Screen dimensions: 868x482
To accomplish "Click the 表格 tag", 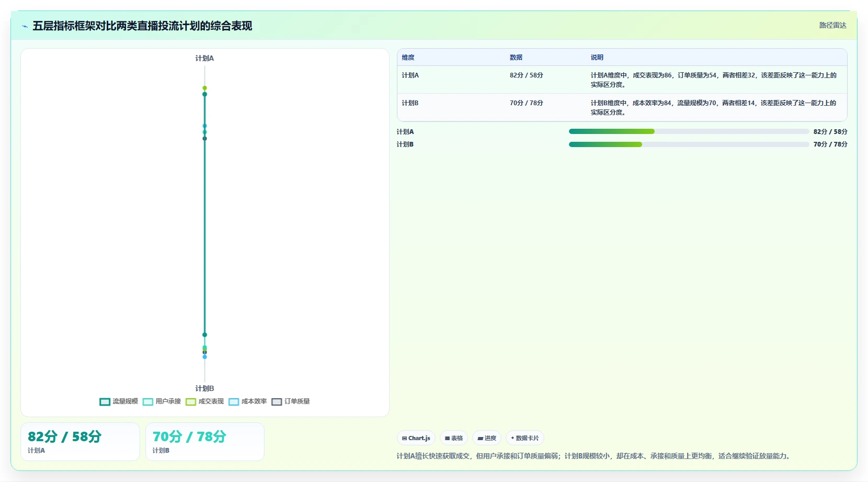I will (x=454, y=438).
